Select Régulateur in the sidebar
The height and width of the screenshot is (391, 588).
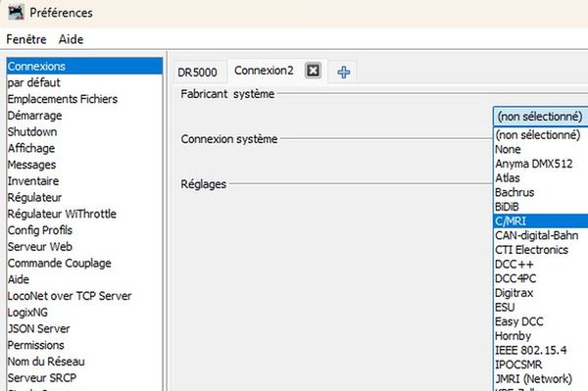[x=84, y=198]
